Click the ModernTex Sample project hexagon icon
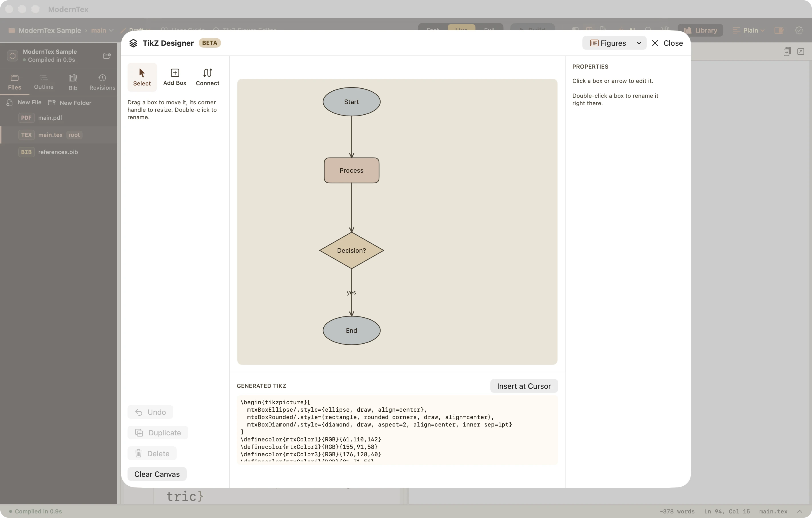Screen dimensions: 812x518 pos(13,56)
